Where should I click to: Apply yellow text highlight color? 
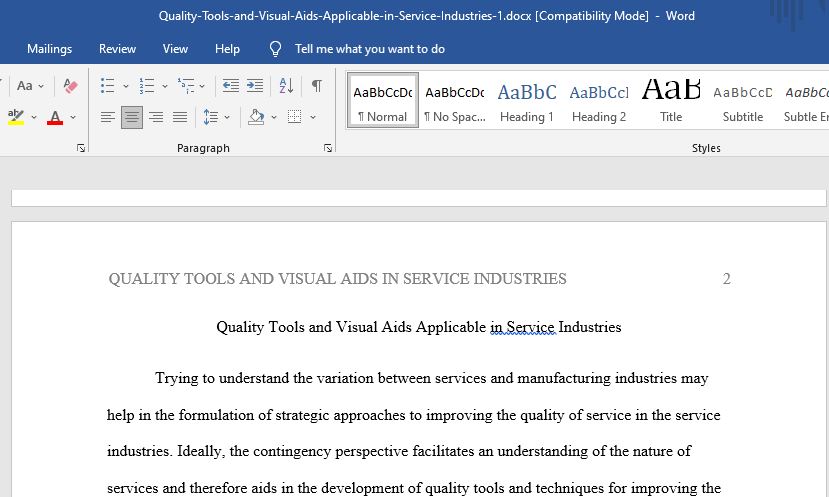16,117
